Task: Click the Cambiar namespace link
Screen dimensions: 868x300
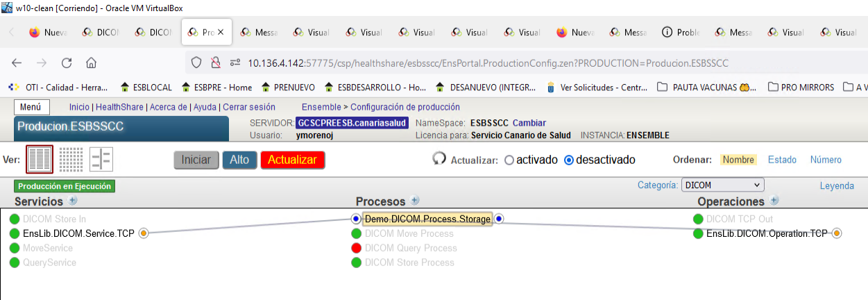Action: click(x=529, y=123)
